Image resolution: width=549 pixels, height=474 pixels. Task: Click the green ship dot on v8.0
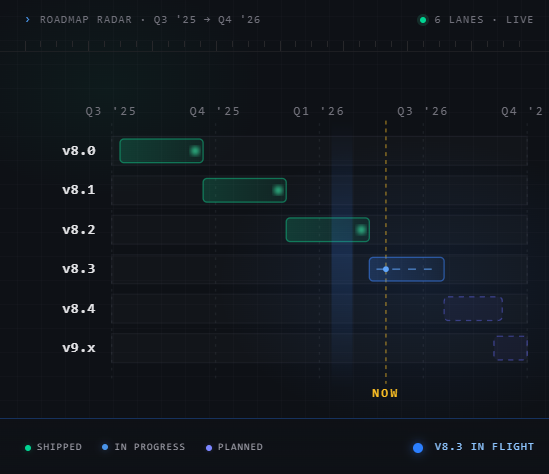pyautogui.click(x=195, y=151)
